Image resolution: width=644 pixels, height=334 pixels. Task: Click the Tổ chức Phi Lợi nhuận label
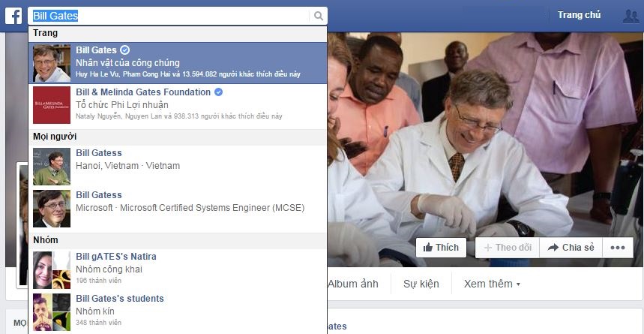122,105
